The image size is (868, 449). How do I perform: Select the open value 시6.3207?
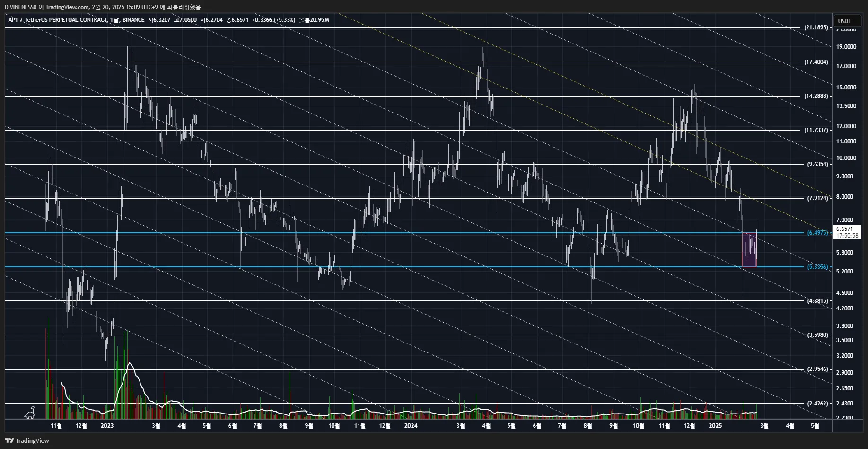coord(159,20)
